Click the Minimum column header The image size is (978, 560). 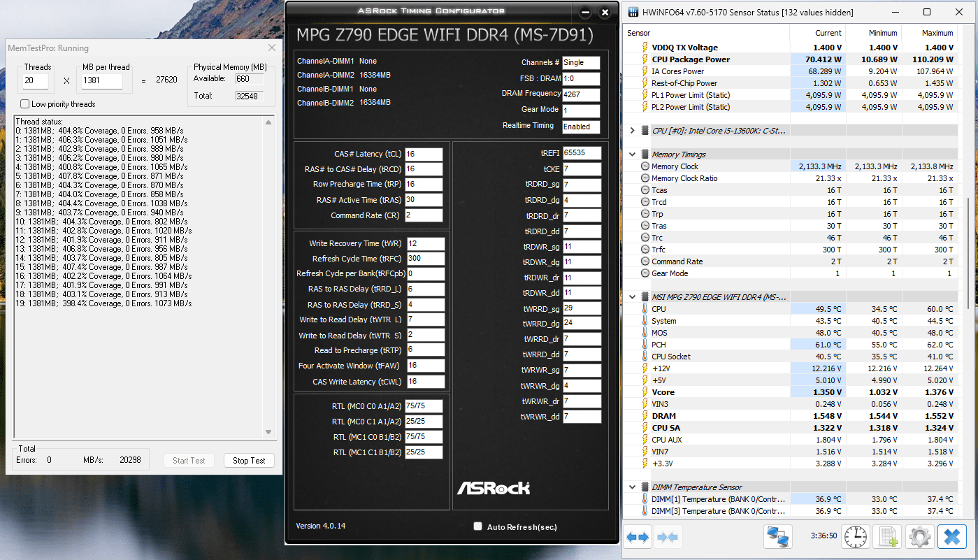(873, 33)
